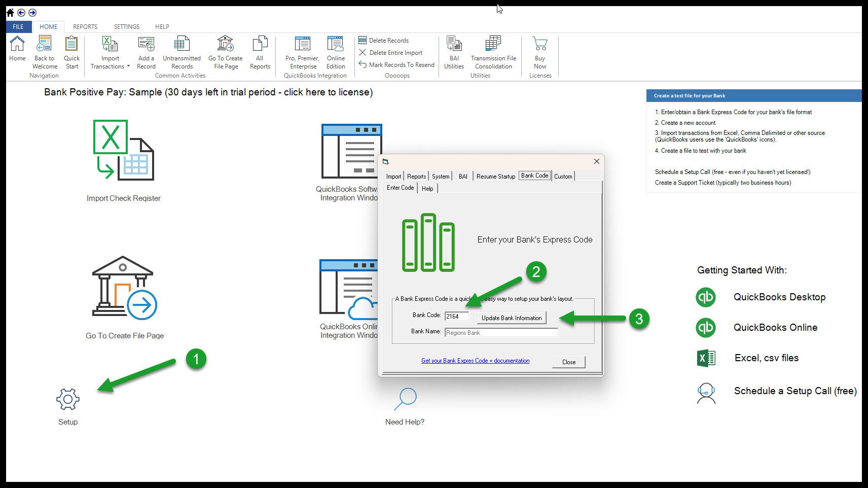The image size is (868, 488).
Task: Click Enter/obtain a Bank Express Code step
Action: (733, 112)
